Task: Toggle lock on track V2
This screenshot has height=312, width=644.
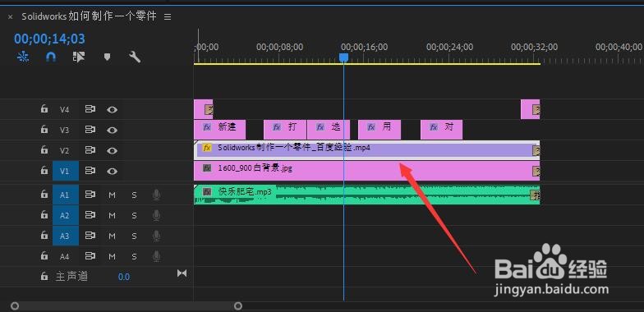Action: coord(44,149)
